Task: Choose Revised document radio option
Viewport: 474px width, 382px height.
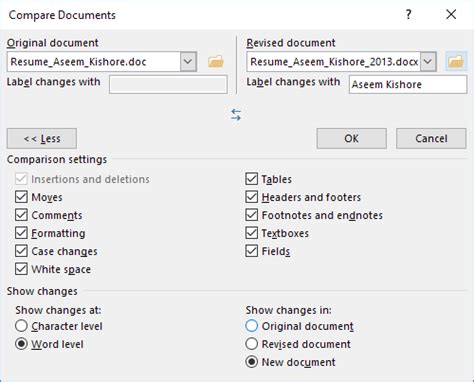Action: pos(252,344)
